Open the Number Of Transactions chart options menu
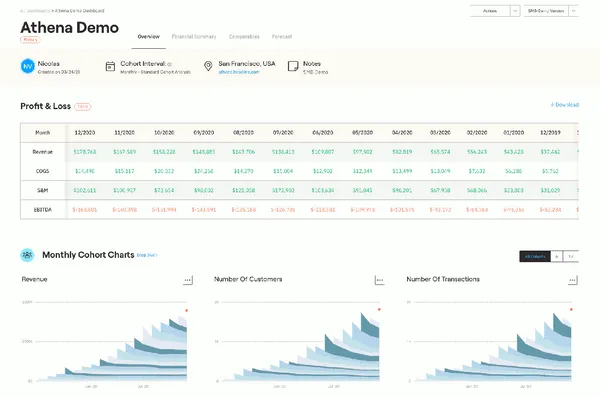Viewport: 600px width, 397px height. click(x=572, y=280)
